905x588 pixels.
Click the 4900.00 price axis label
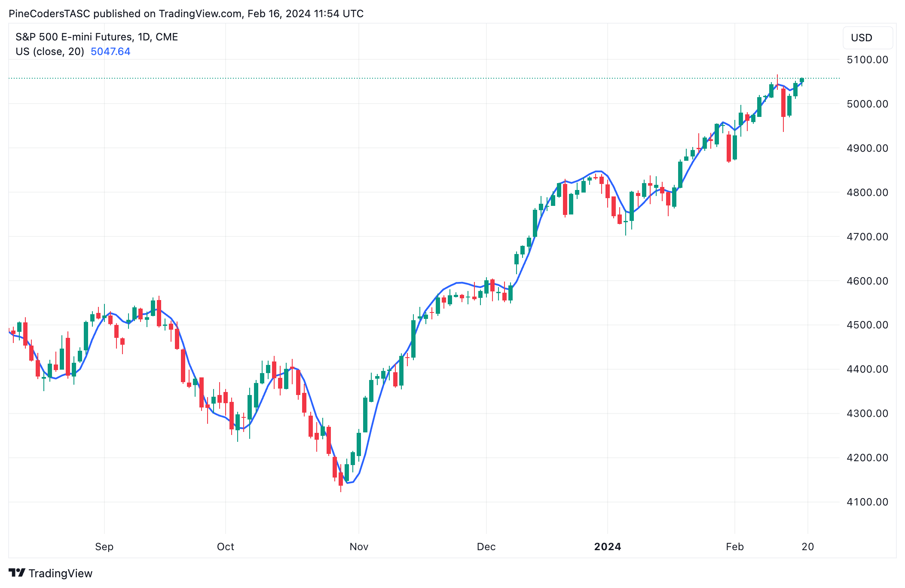(x=867, y=148)
